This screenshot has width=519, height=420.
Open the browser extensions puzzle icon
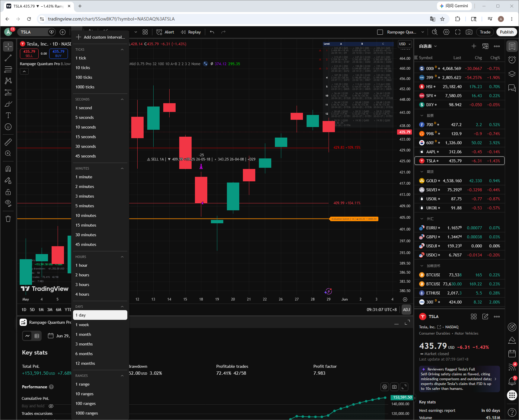(457, 19)
